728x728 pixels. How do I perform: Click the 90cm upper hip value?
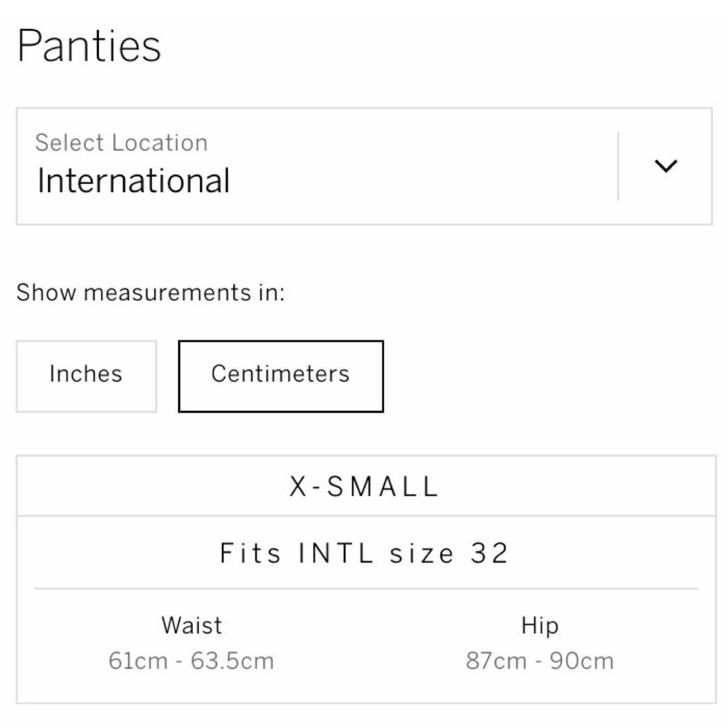(582, 661)
